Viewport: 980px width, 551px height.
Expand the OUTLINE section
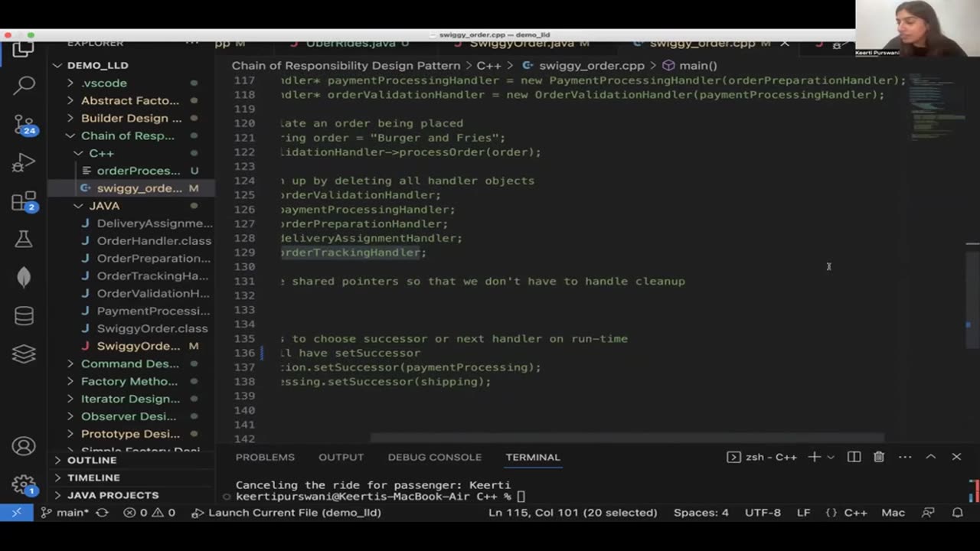[132, 460]
